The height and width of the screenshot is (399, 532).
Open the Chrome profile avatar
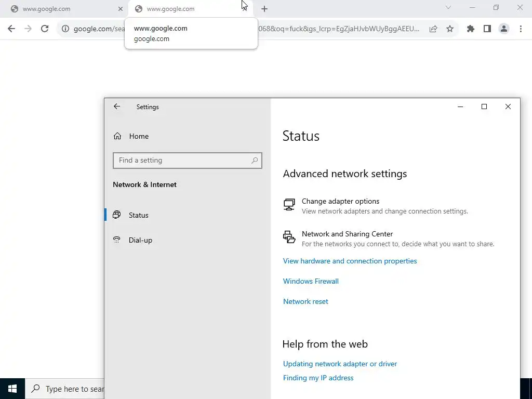click(x=504, y=29)
